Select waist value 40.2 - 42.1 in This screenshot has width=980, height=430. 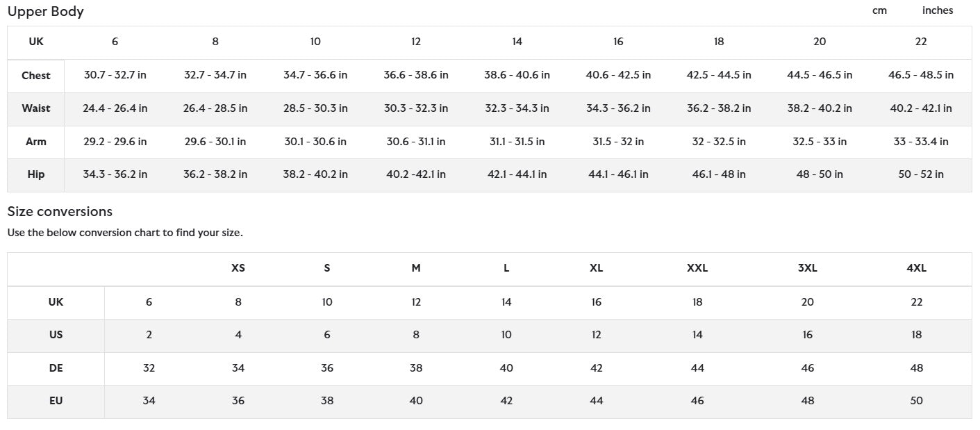(921, 108)
